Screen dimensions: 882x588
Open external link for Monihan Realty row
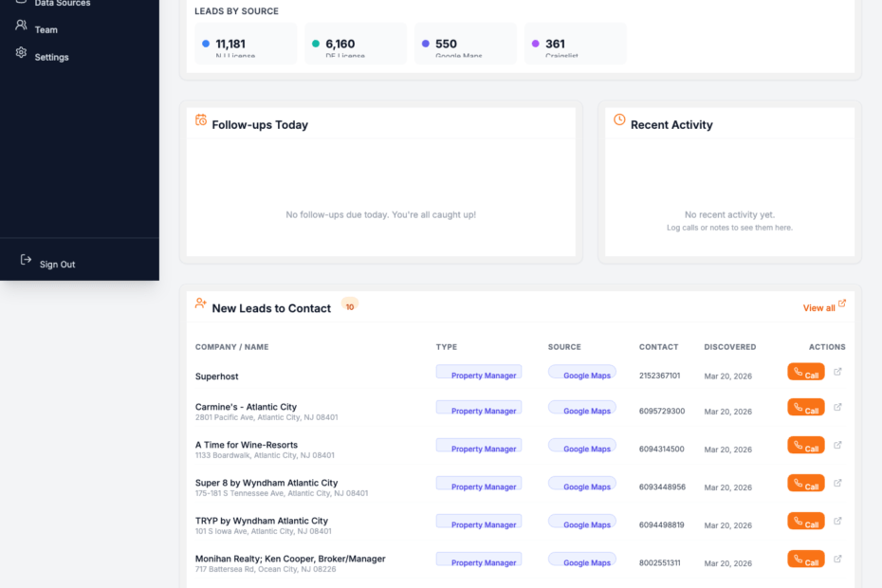point(837,559)
